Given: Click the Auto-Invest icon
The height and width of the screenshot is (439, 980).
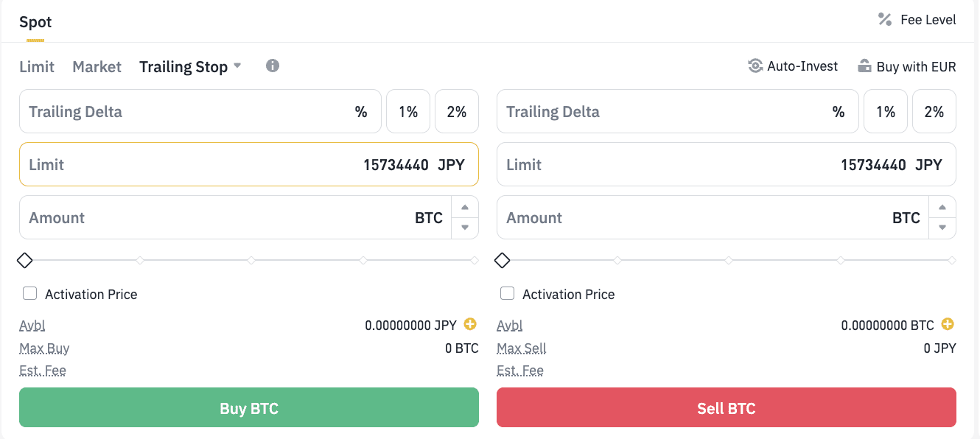Looking at the screenshot, I should click(755, 66).
